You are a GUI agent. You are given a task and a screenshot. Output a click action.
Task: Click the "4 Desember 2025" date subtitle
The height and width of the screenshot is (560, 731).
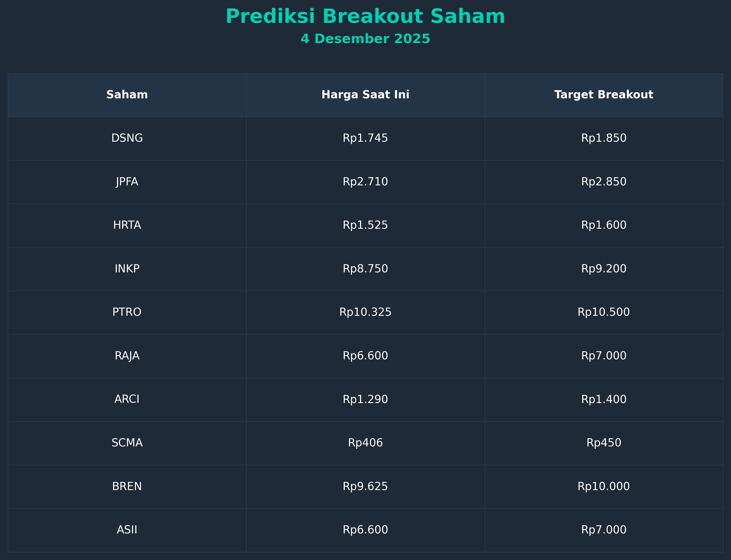365,39
